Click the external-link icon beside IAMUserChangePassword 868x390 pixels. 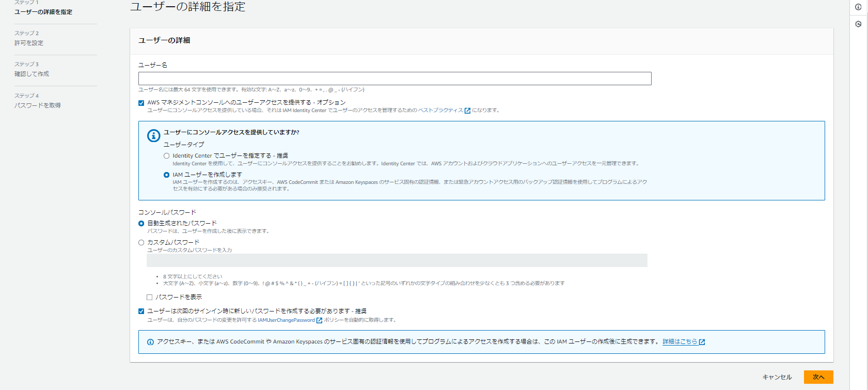click(319, 320)
